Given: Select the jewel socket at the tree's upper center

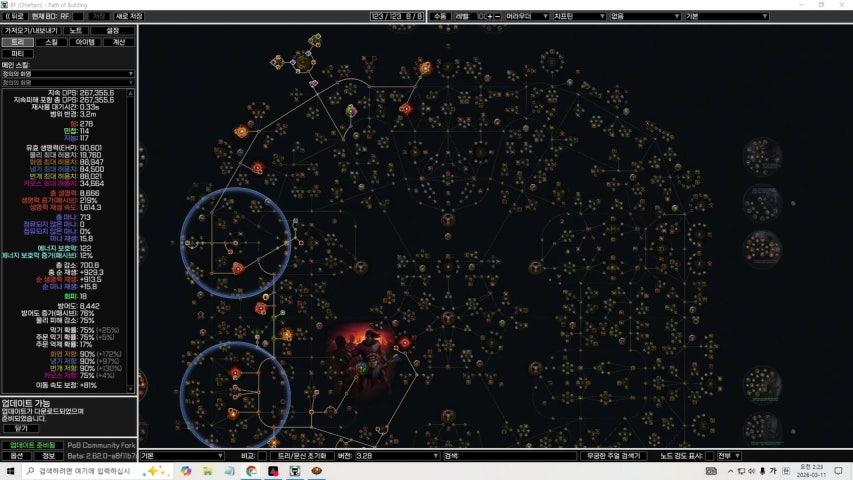Looking at the screenshot, I should coord(448,220).
